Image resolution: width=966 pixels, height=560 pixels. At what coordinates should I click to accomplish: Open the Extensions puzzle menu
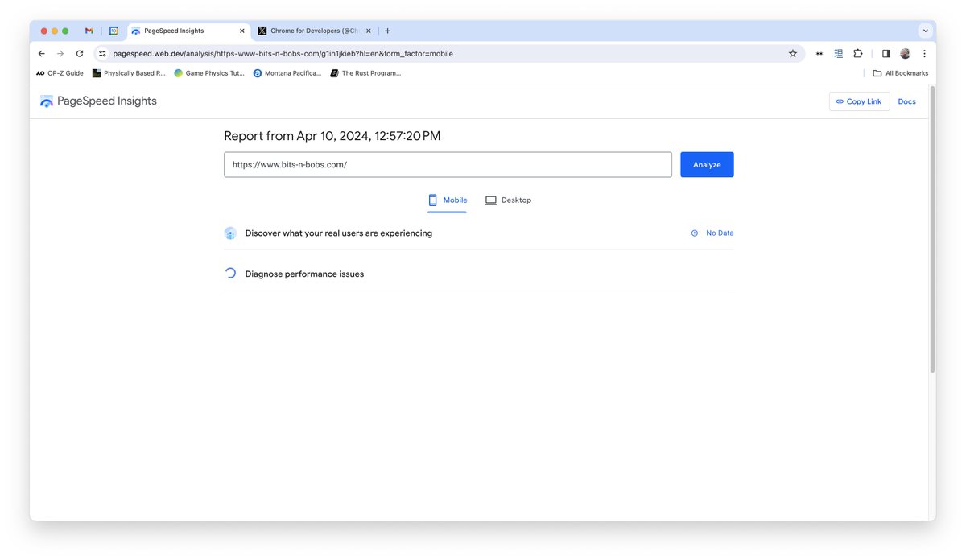[858, 54]
